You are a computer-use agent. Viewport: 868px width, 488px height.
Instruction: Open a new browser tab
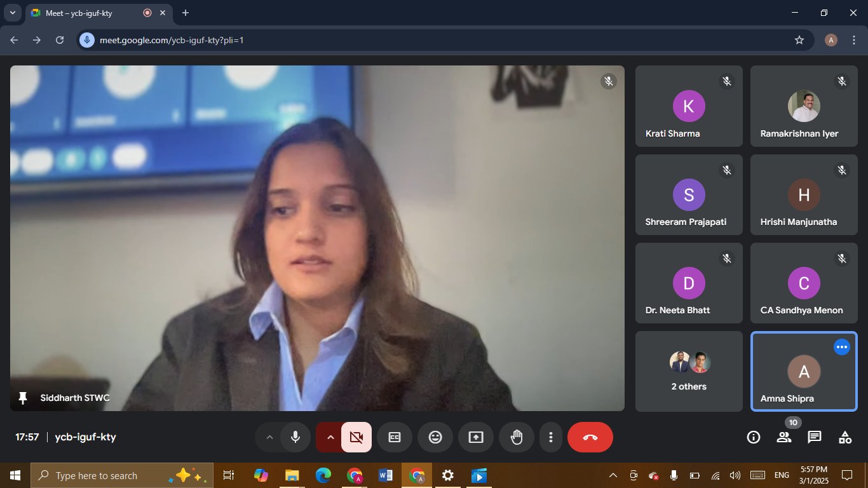pos(186,13)
